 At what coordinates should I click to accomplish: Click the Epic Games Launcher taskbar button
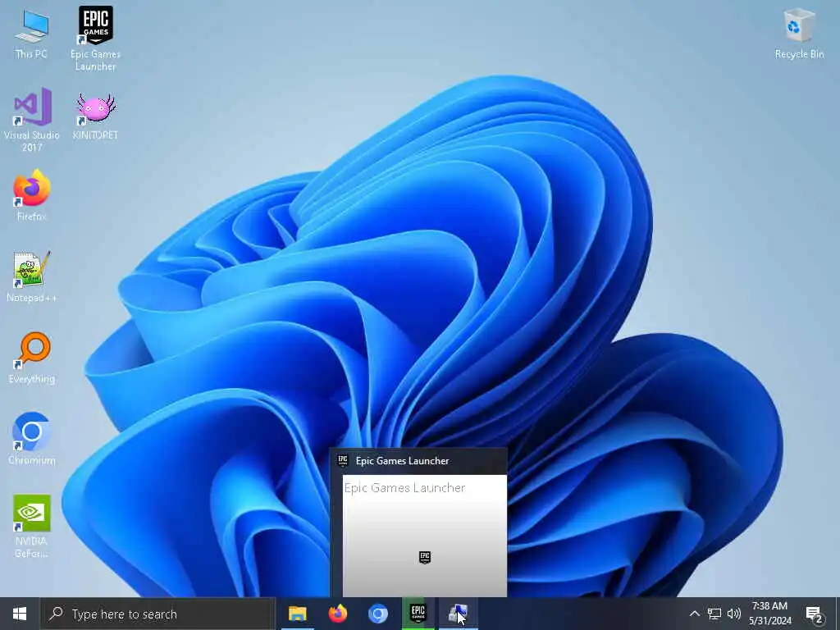[418, 614]
